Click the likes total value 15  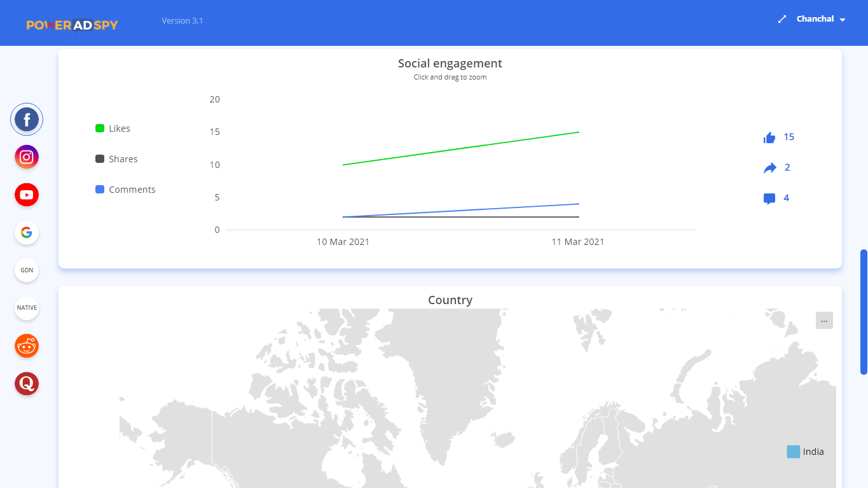click(789, 137)
